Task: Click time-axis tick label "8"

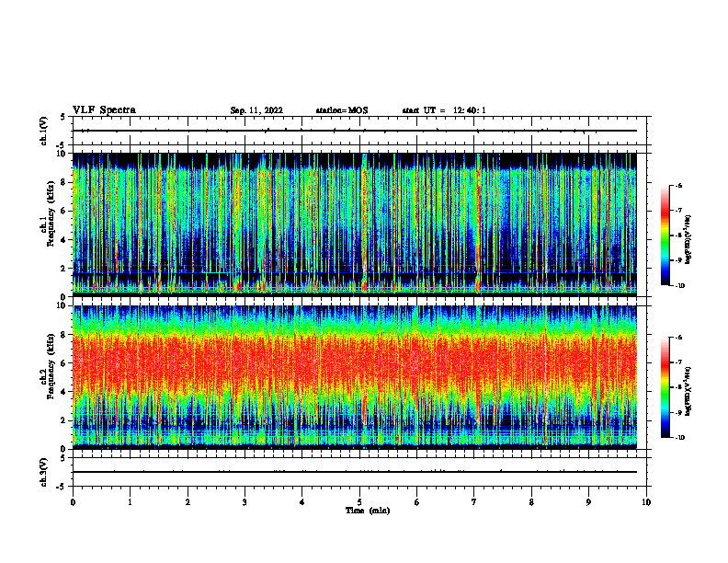Action: point(531,502)
